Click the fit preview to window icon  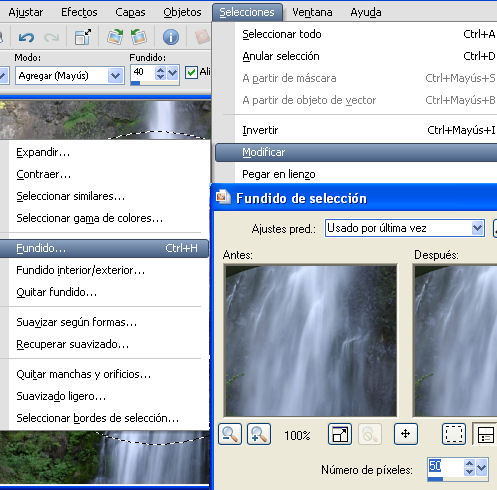(340, 434)
